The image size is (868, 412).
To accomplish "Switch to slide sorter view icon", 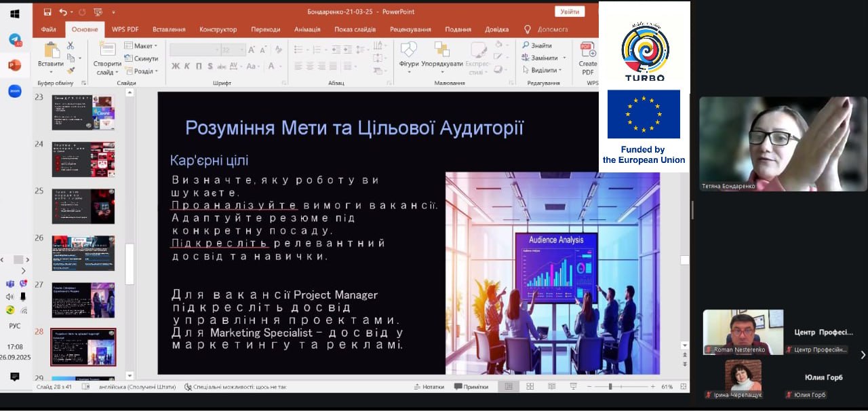I will tap(530, 386).
